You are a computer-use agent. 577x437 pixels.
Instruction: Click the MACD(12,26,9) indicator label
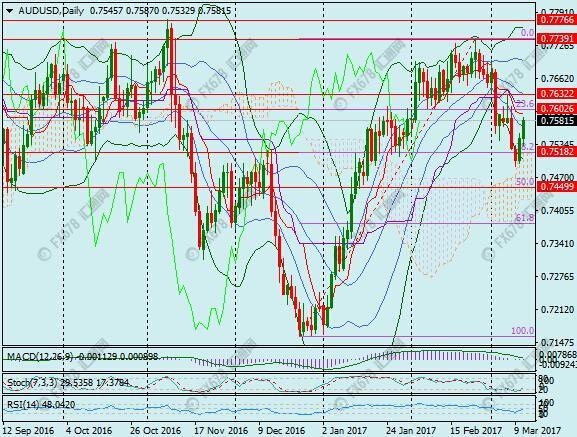[x=40, y=356]
